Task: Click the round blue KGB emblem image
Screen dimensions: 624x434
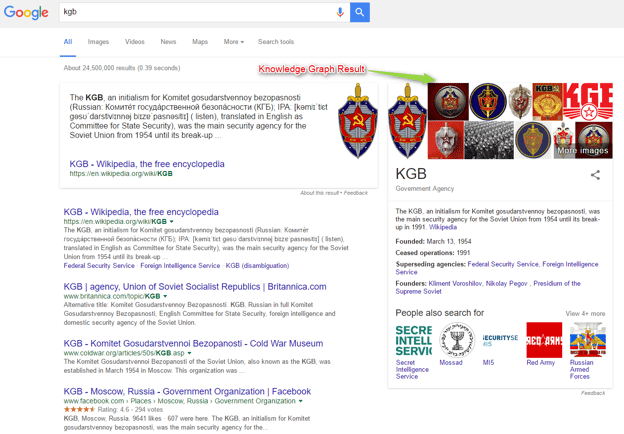Action: (x=488, y=101)
